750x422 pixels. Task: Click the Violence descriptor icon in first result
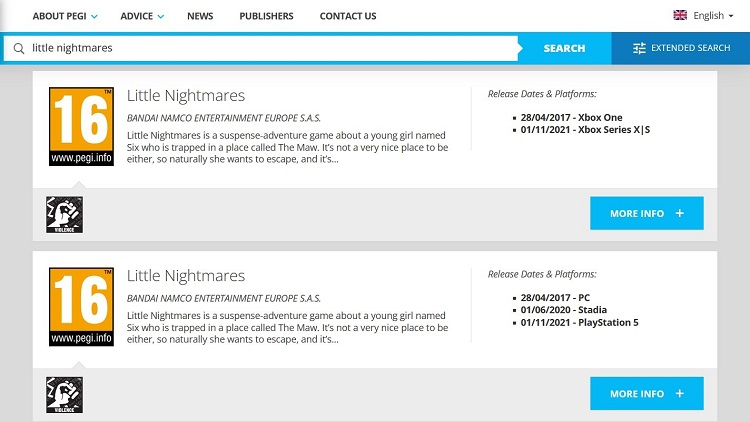(64, 214)
